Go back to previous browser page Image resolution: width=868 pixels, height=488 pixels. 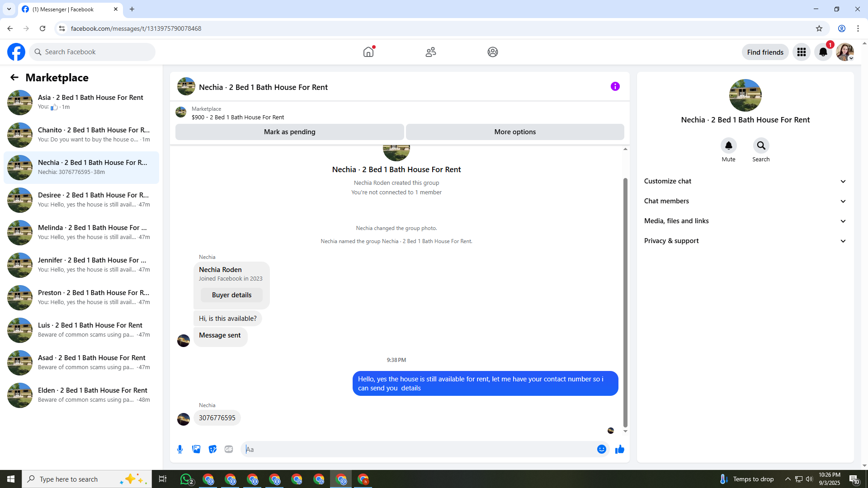[x=10, y=28]
